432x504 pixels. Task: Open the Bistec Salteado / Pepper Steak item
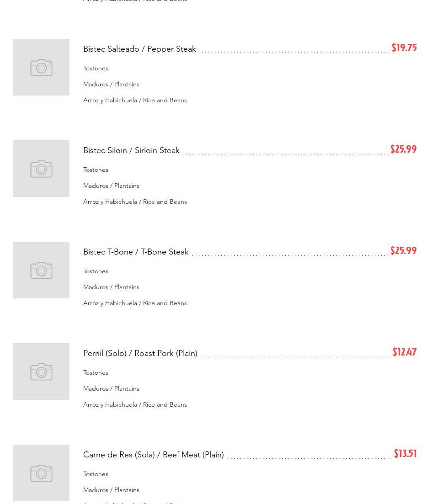139,49
